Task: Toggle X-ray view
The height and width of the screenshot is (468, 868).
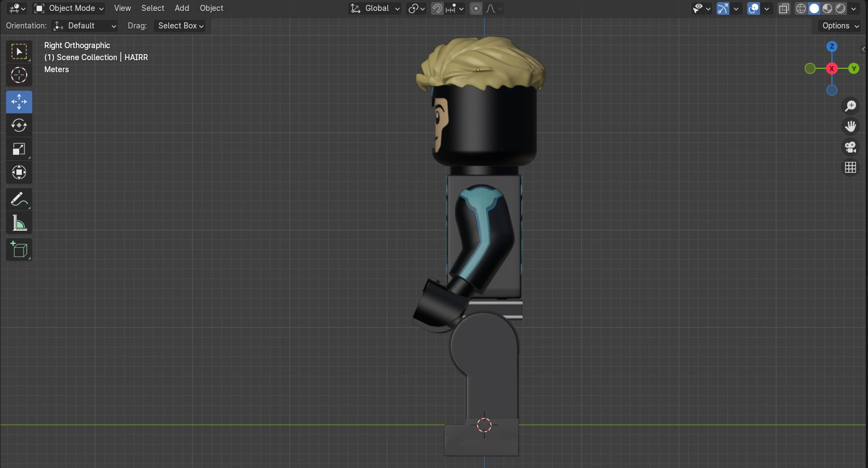Action: tap(784, 8)
